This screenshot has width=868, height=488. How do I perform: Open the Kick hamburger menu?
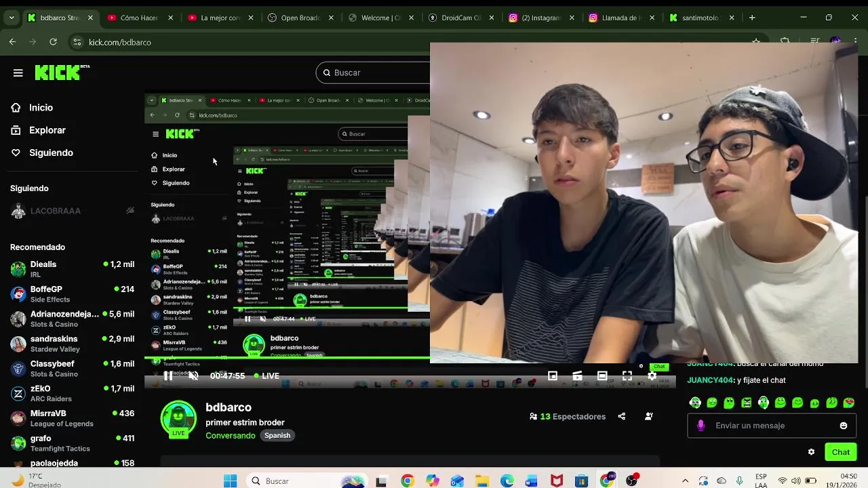point(18,73)
